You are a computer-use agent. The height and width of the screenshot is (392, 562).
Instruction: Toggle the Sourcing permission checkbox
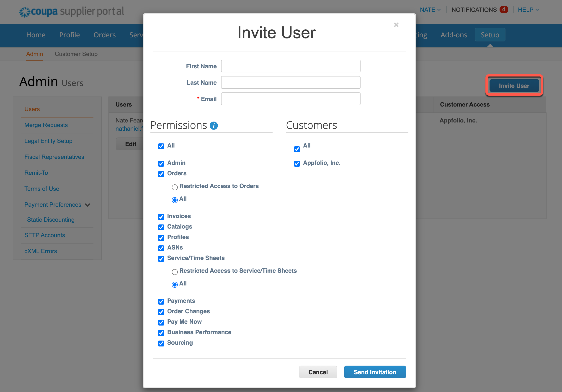[161, 343]
